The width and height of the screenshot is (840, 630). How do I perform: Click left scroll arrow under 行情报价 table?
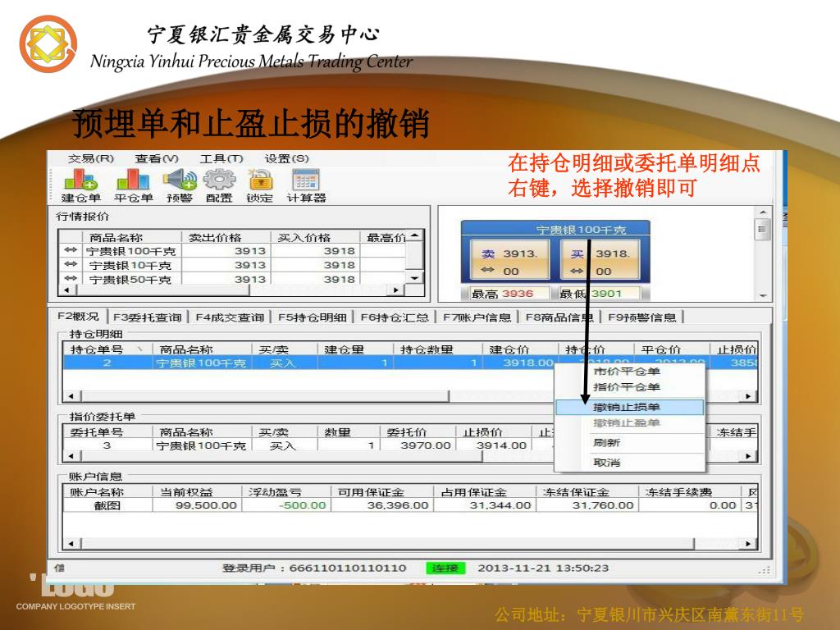coord(66,290)
